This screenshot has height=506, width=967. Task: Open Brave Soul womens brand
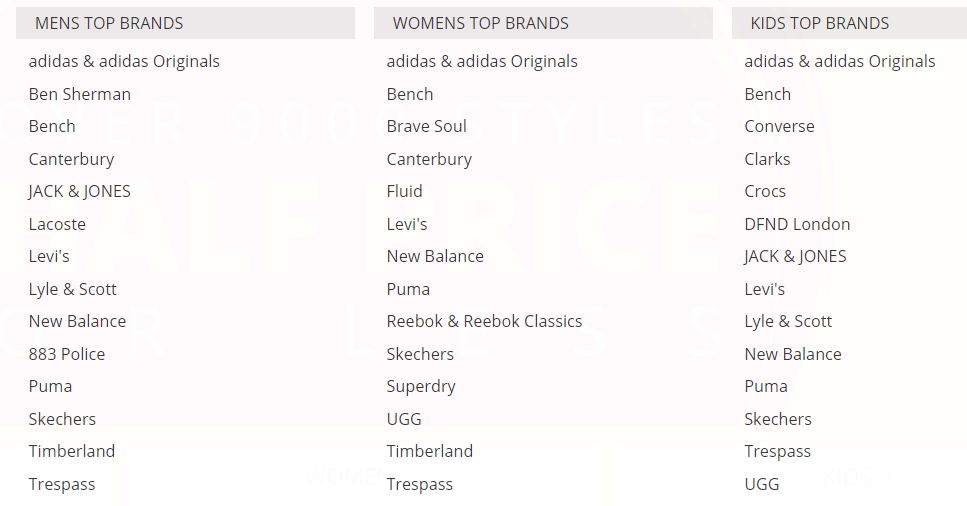[x=427, y=126]
